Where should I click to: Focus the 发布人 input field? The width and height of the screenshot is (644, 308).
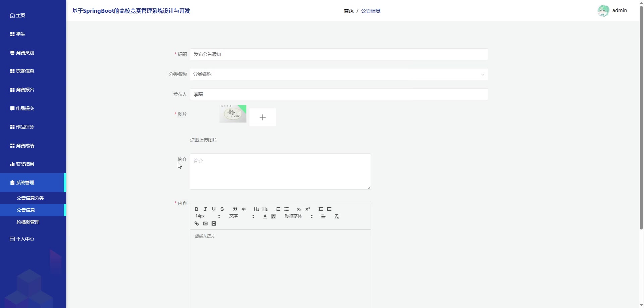click(x=339, y=94)
